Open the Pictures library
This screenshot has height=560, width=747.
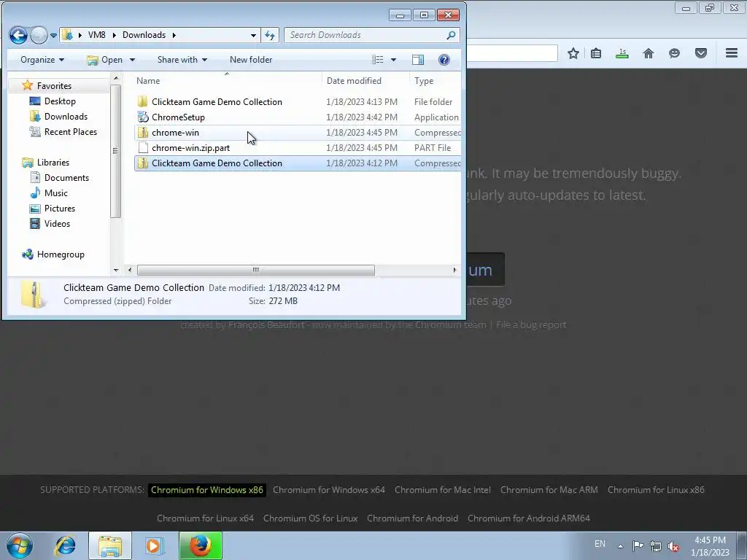tap(60, 208)
